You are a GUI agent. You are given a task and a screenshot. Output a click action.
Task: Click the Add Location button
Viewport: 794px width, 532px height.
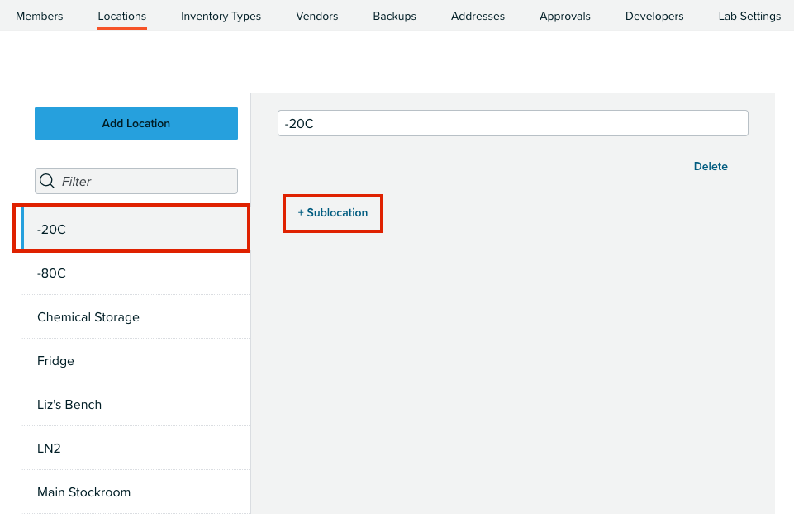[x=136, y=124]
